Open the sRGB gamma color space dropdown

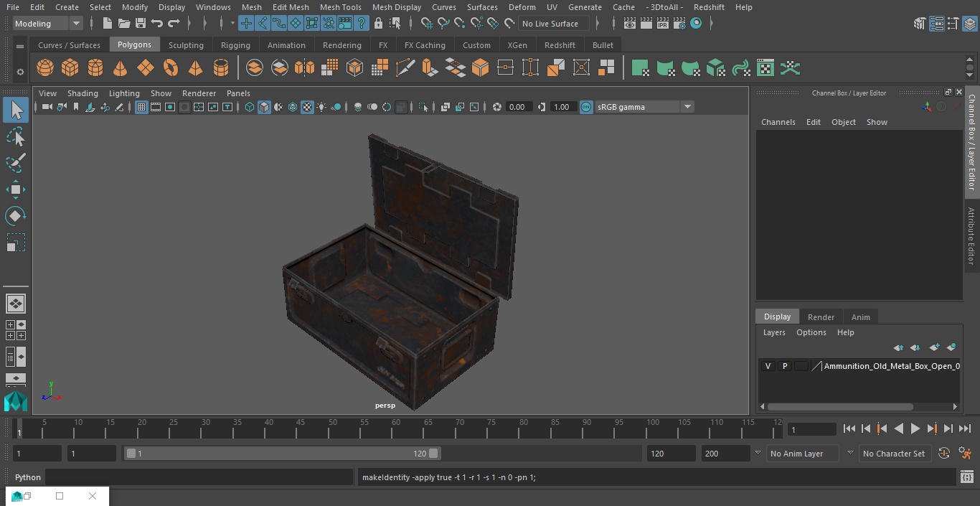tap(644, 107)
